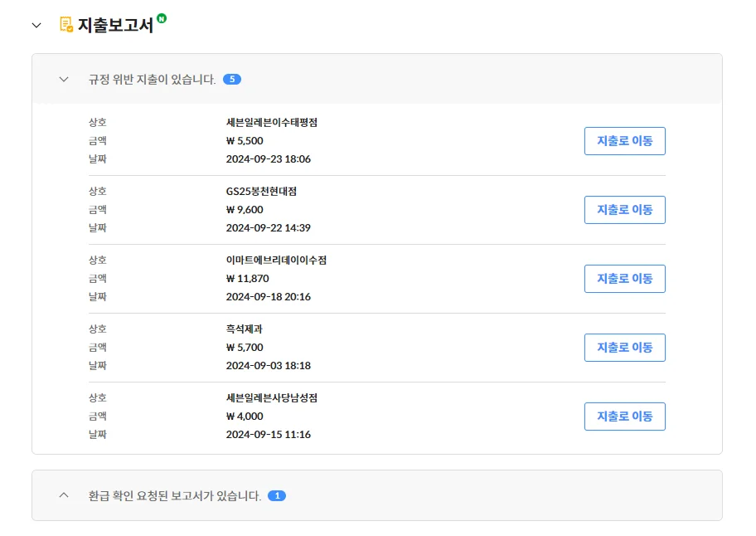The width and height of the screenshot is (756, 536).
Task: Click 지출로 이동 for 흑석제과
Action: tap(624, 348)
